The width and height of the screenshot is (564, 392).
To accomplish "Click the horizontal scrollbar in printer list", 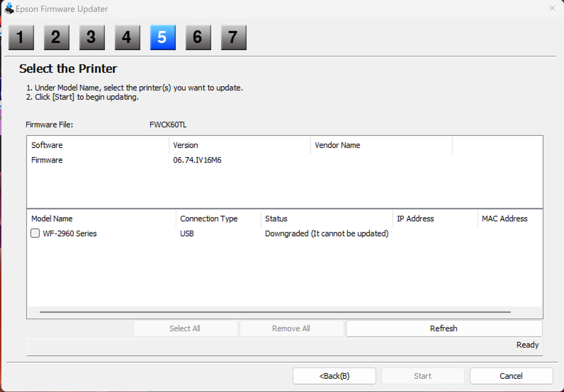I will coord(275,312).
